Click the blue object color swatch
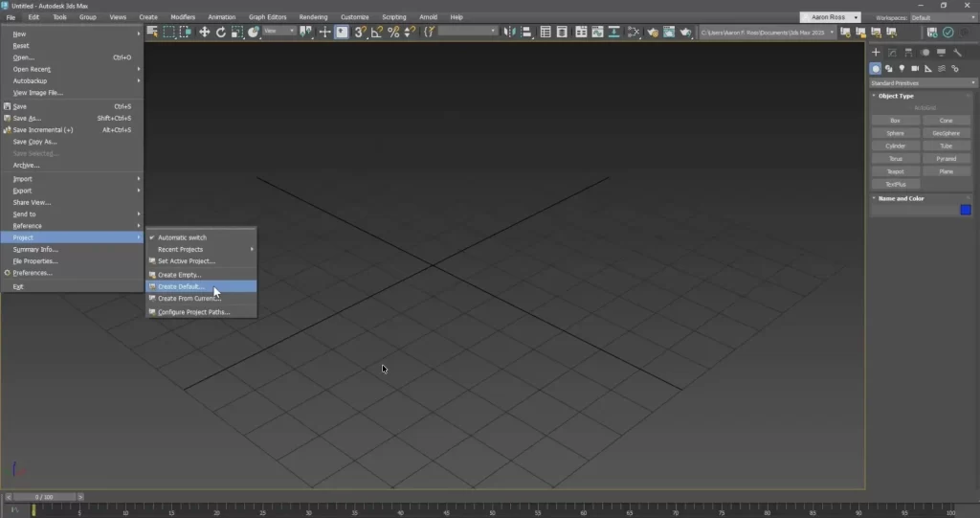Image resolution: width=980 pixels, height=518 pixels. tap(966, 211)
